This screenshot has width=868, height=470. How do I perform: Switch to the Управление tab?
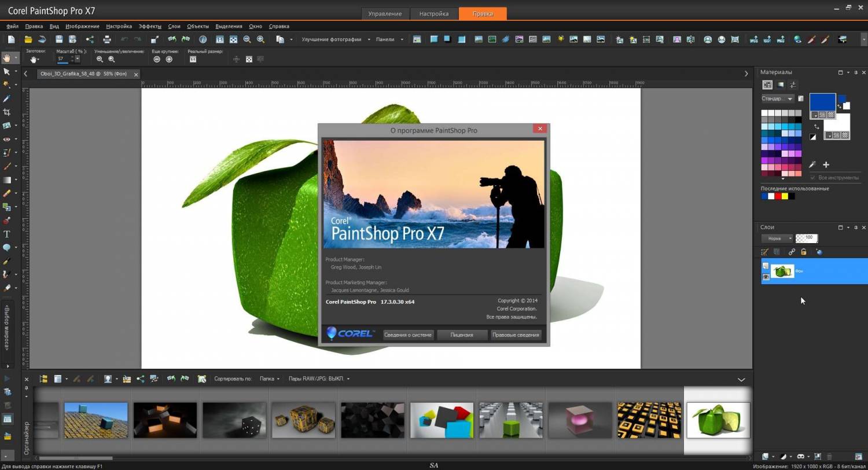385,13
